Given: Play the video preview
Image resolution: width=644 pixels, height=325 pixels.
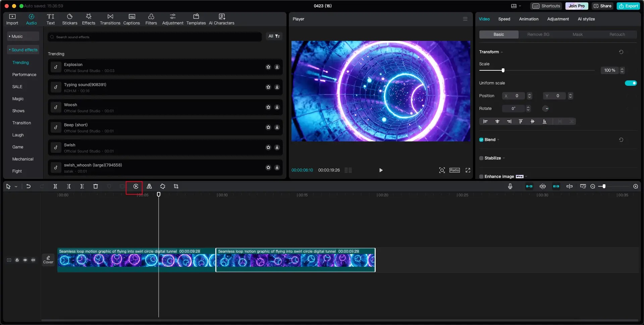Looking at the screenshot, I should coord(381,170).
